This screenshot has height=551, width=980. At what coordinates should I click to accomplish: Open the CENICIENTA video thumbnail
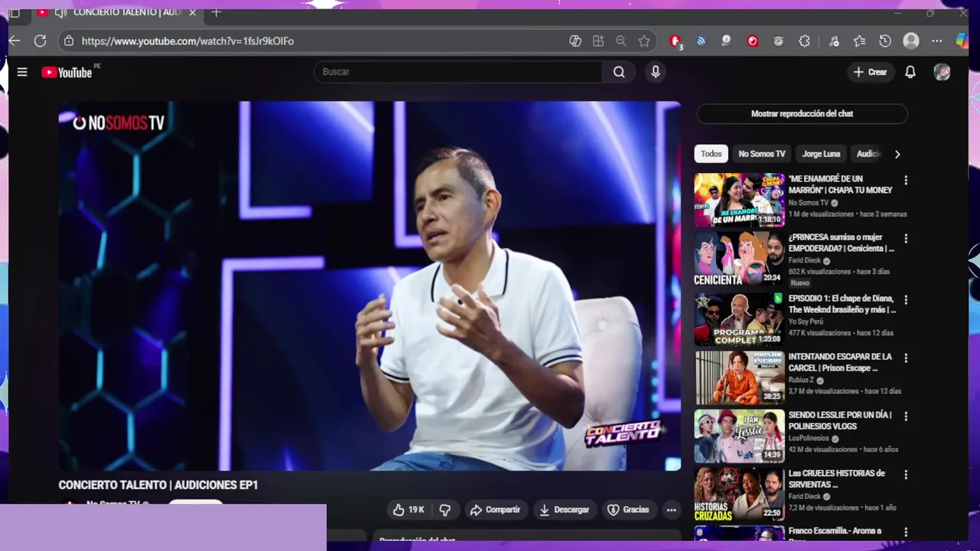pos(740,259)
